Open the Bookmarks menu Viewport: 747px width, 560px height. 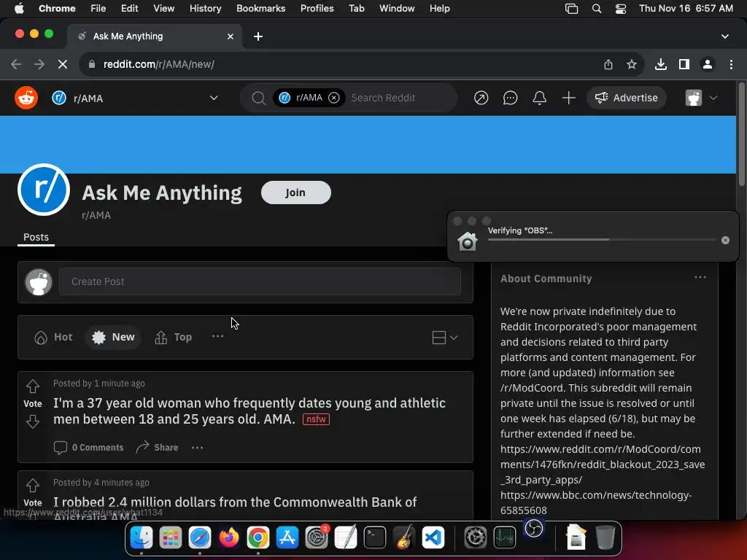[x=260, y=9]
